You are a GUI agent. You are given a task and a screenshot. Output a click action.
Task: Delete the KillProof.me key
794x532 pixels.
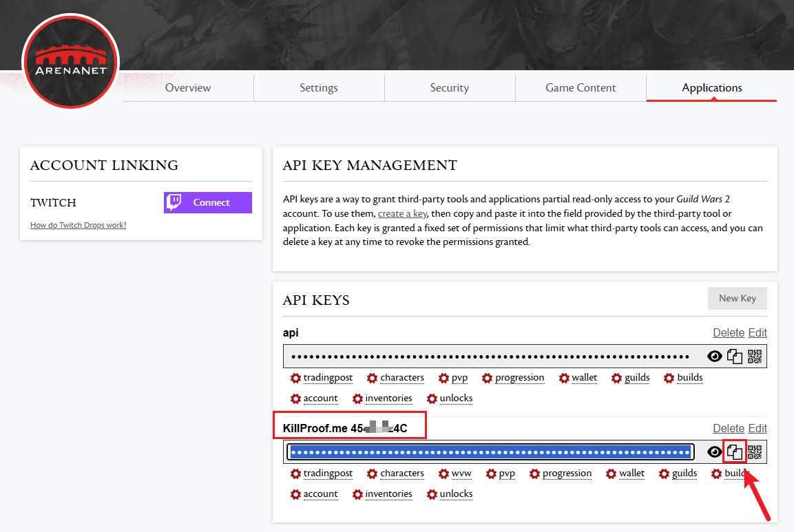(728, 428)
